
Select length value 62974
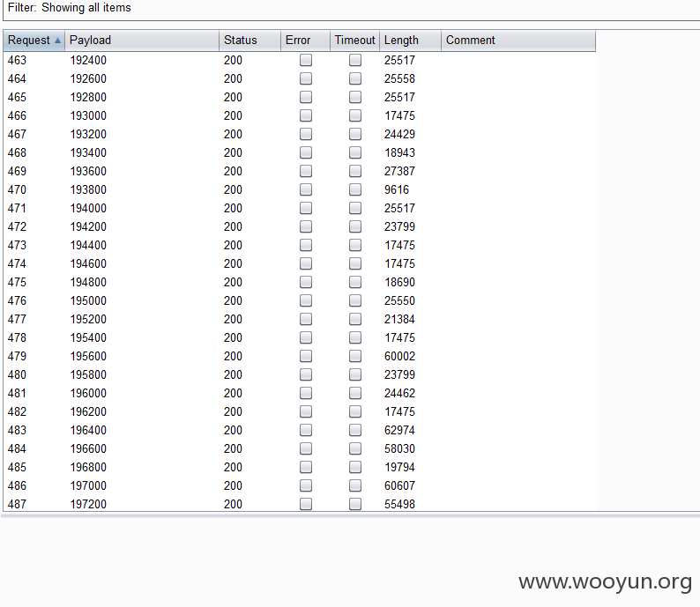[399, 431]
